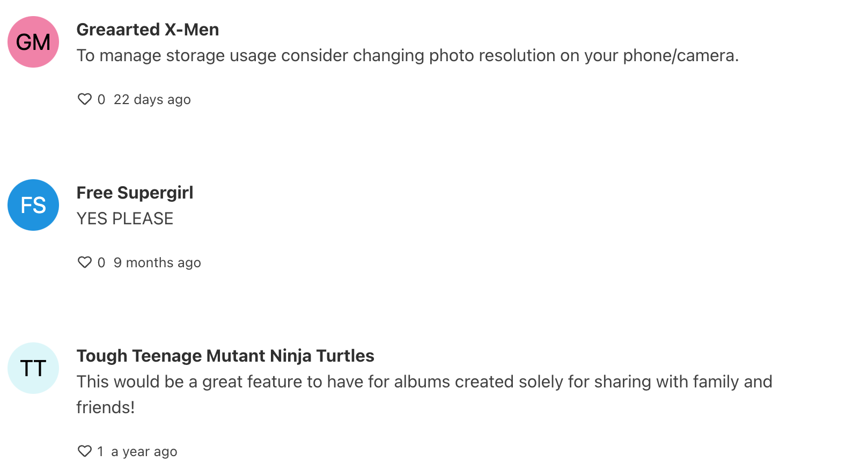Select the '22 days ago' timestamp
Viewport: 868px width, 469px height.
click(152, 99)
